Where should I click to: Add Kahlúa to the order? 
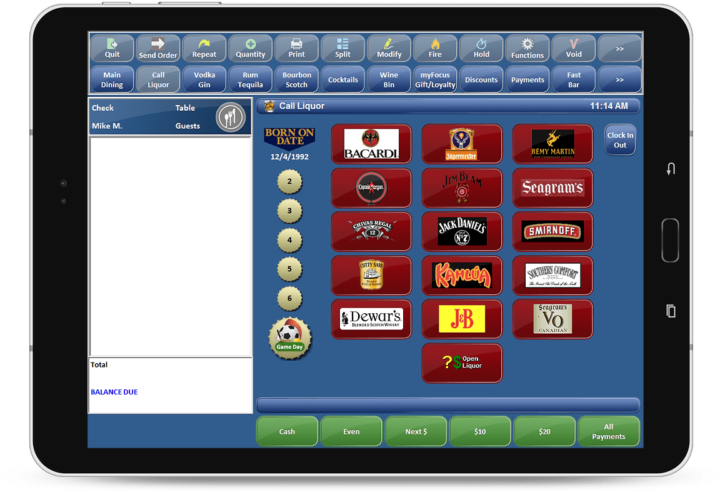[462, 275]
